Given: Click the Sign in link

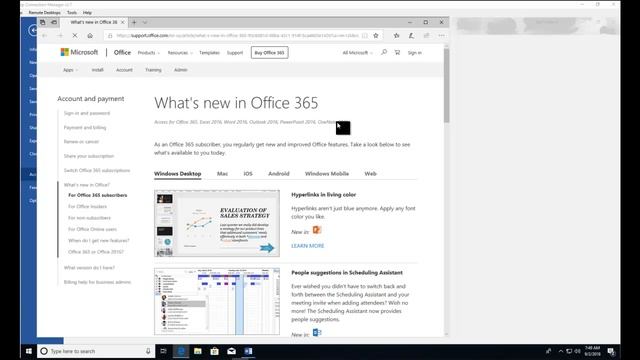Looking at the screenshot, I should (x=415, y=53).
